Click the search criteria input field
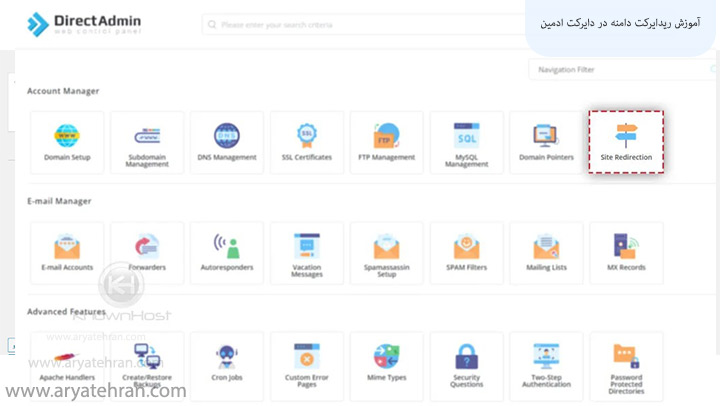 360,24
